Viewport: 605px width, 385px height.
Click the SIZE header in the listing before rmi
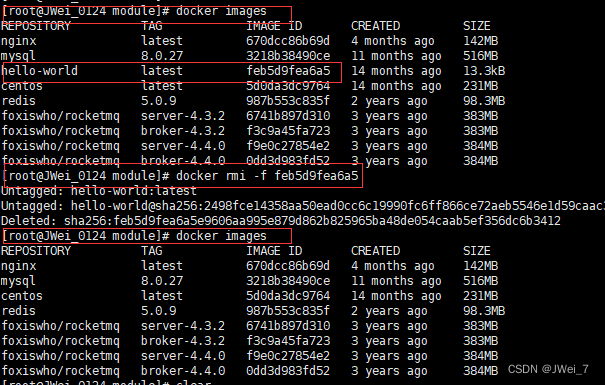point(477,26)
